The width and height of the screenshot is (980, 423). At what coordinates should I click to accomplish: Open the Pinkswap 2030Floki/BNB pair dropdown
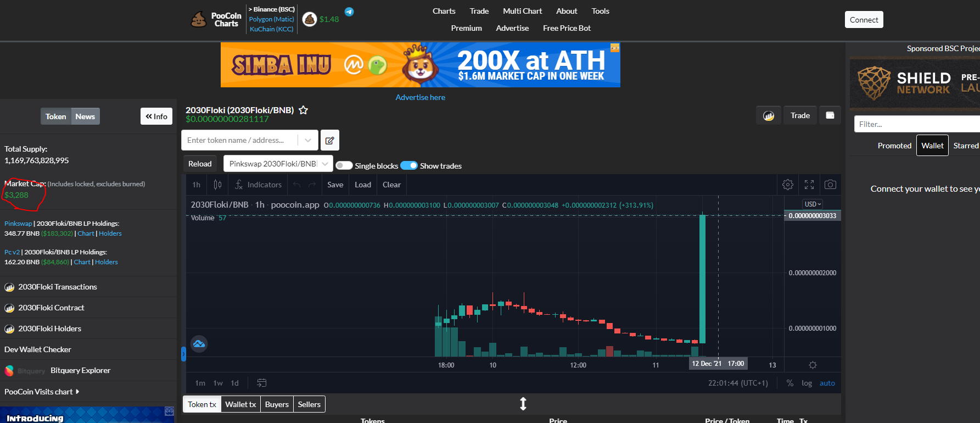click(278, 164)
